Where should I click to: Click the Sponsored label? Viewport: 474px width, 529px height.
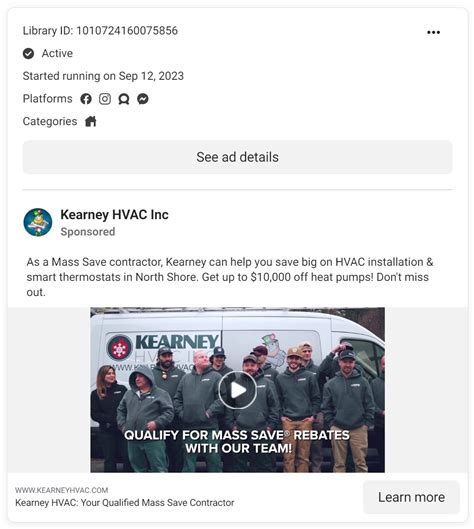coord(88,232)
